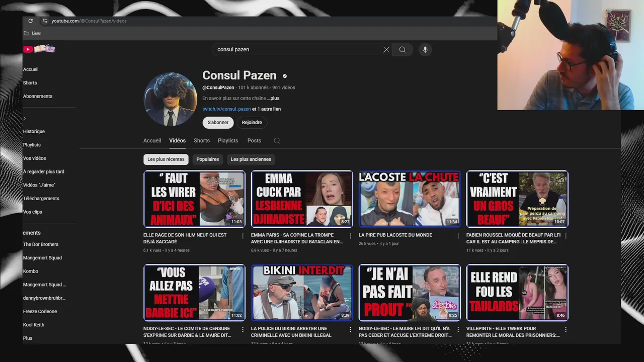Viewport: 644px width, 362px height.
Task: Open the Playlists channel tab
Action: click(228, 141)
